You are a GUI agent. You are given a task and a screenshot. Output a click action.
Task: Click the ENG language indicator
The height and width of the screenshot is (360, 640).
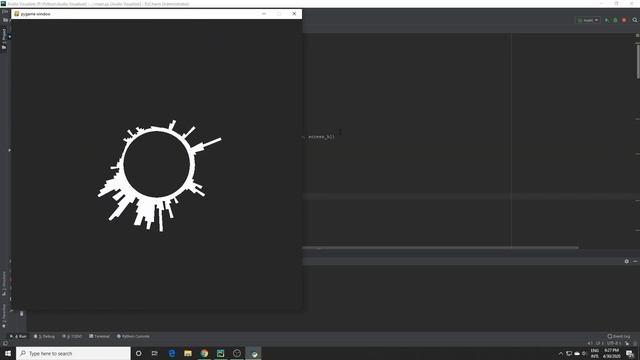pyautogui.click(x=595, y=353)
